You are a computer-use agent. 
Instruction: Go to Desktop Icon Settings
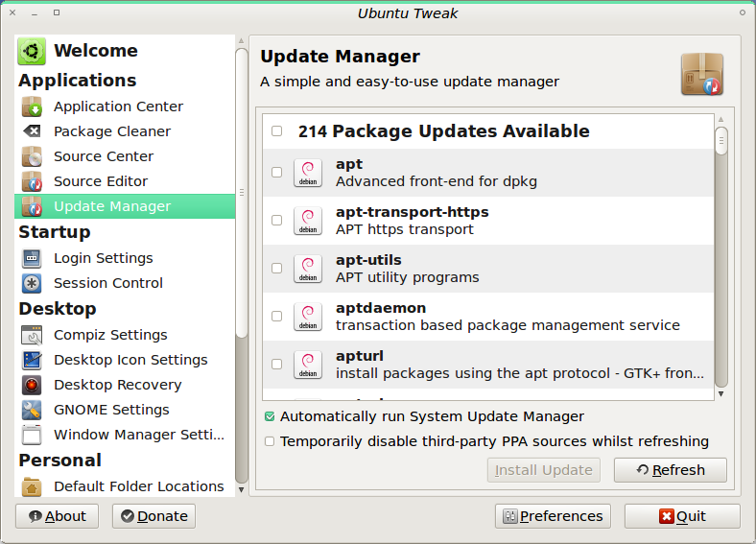125,360
